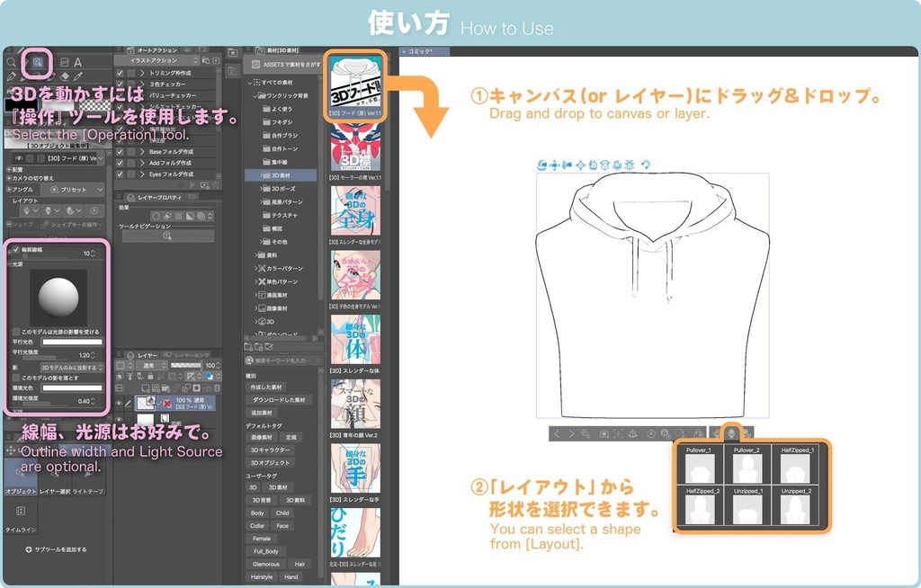
Task: Switch to the レイヤー選択 sub tool tab
Action: point(54,484)
